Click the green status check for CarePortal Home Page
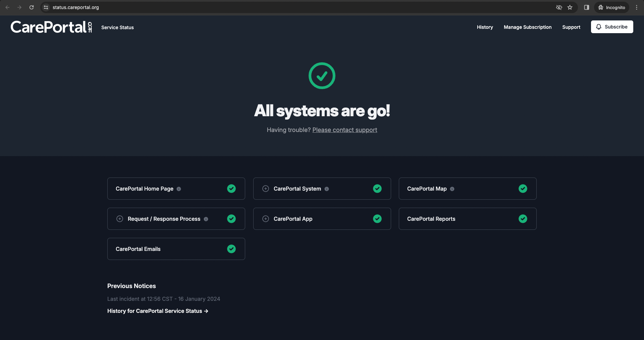The image size is (644, 340). pyautogui.click(x=231, y=189)
